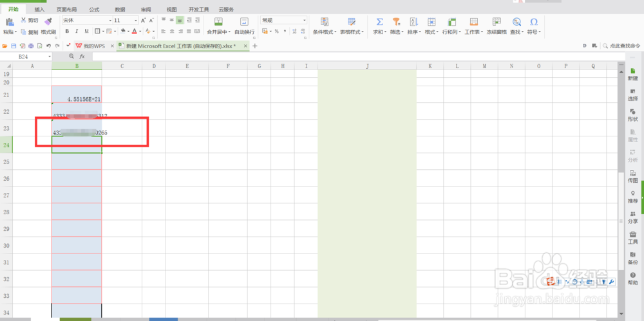Click the 查找 find magnifier icon

click(x=516, y=22)
